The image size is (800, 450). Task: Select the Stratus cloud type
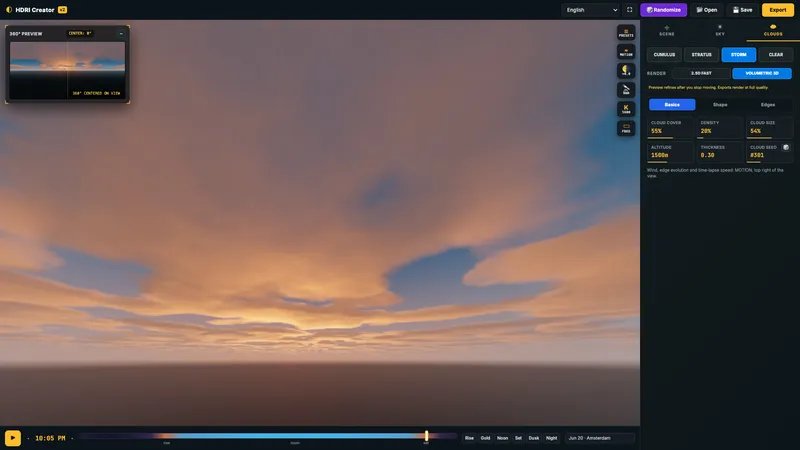(x=702, y=55)
